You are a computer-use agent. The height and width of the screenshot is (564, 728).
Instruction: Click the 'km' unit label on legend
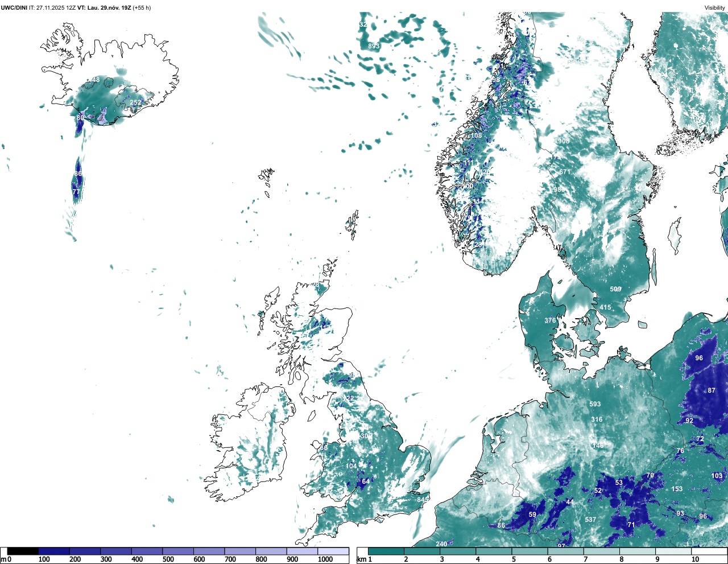362,559
